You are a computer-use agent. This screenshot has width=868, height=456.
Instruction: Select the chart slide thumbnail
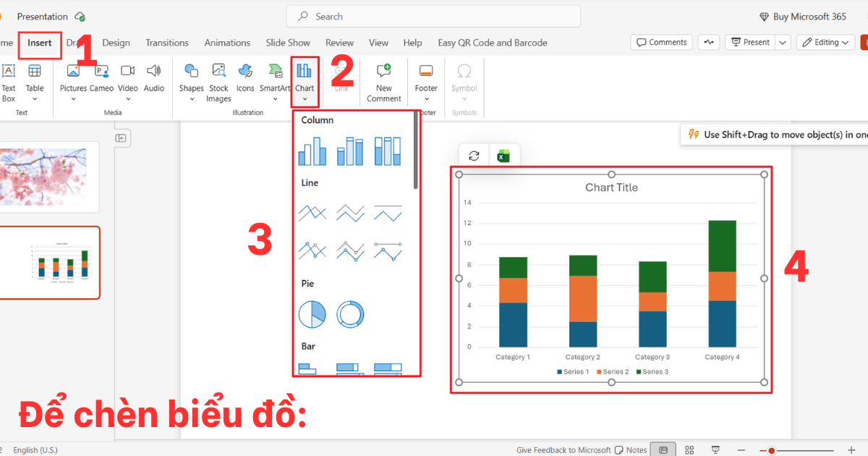[x=50, y=263]
